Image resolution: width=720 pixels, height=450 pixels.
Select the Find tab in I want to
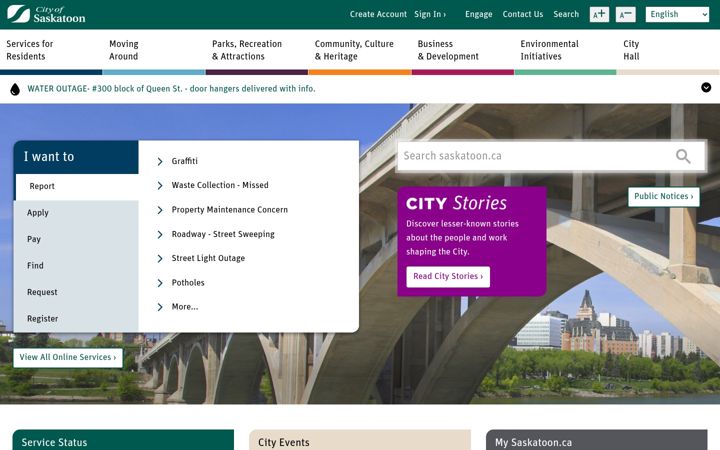pos(77,266)
